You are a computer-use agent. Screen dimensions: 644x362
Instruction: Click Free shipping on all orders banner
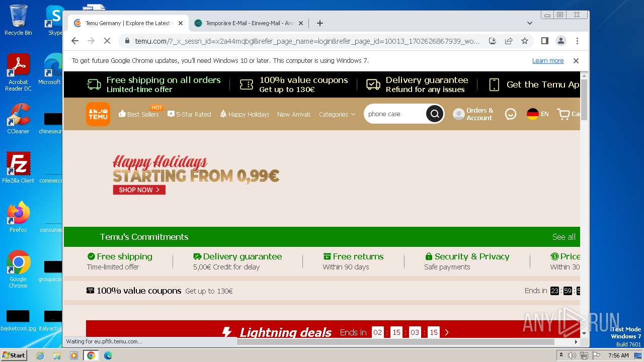point(153,84)
